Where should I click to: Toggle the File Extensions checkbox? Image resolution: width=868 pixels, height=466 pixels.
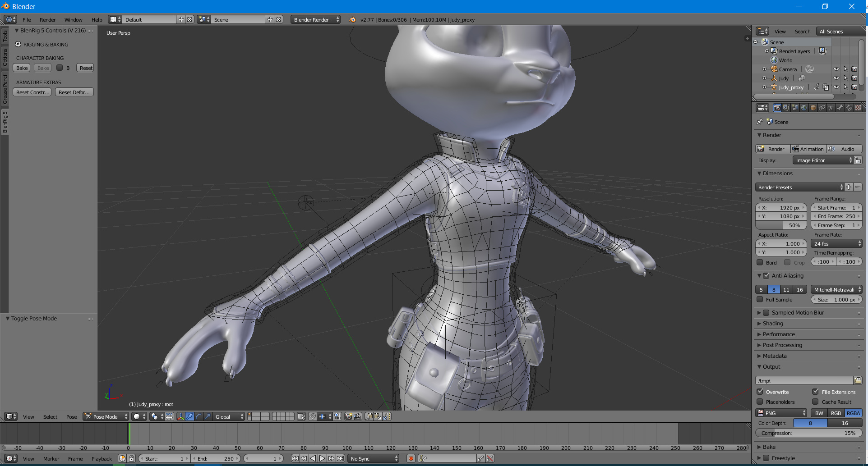pos(816,392)
